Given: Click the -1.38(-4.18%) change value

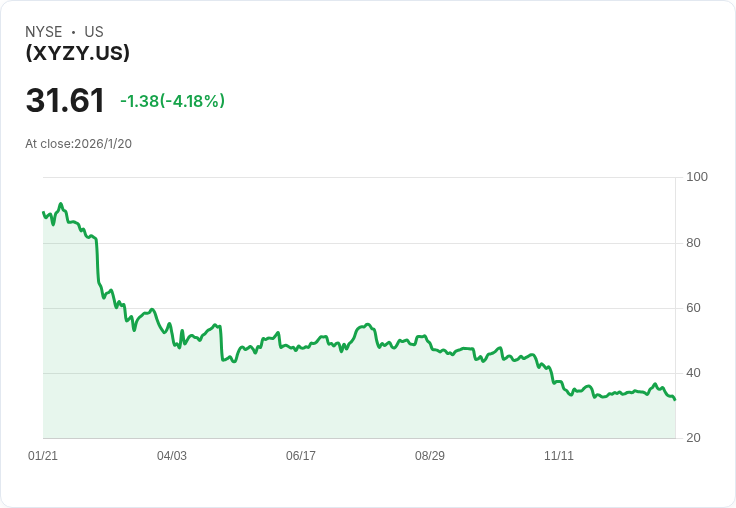Looking at the screenshot, I should 172,101.
